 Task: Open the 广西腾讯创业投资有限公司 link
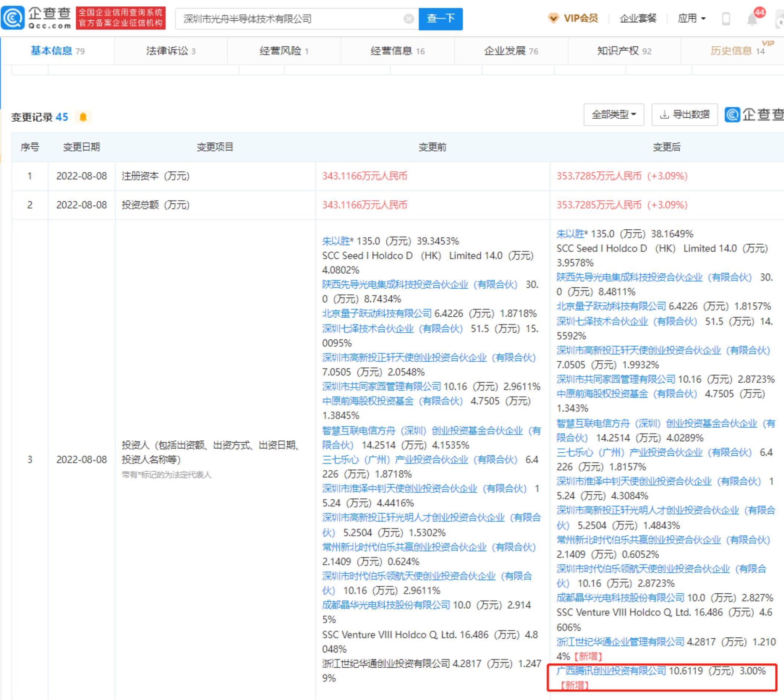611,671
